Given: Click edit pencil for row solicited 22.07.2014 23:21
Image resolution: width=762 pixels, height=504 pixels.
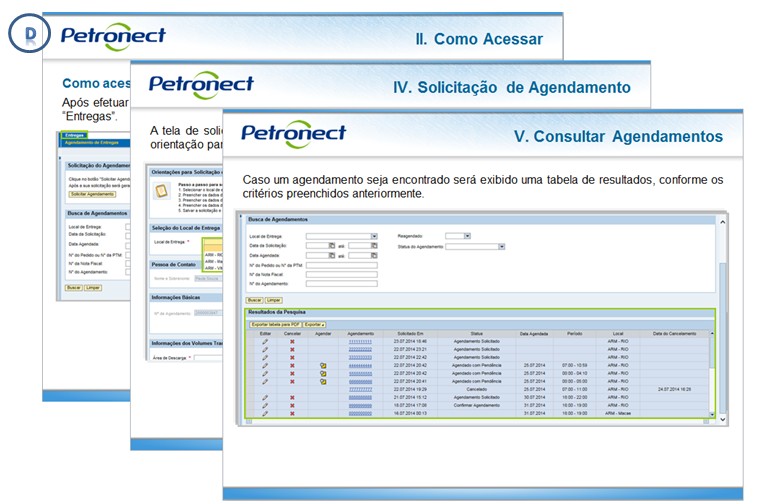Looking at the screenshot, I should [x=265, y=349].
